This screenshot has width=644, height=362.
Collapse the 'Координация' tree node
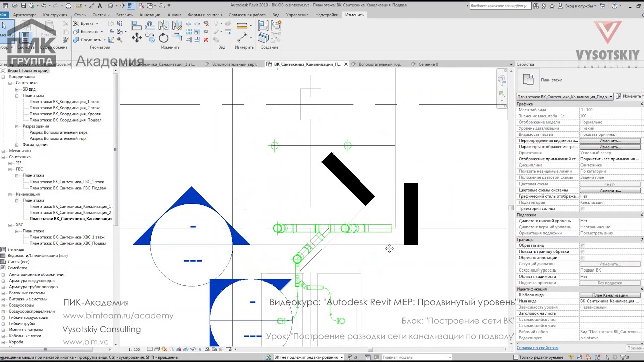[4, 77]
